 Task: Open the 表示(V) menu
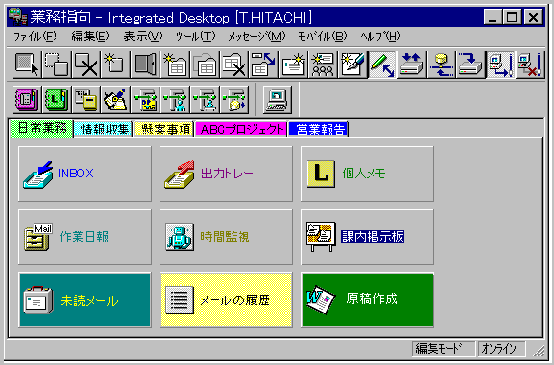(143, 36)
